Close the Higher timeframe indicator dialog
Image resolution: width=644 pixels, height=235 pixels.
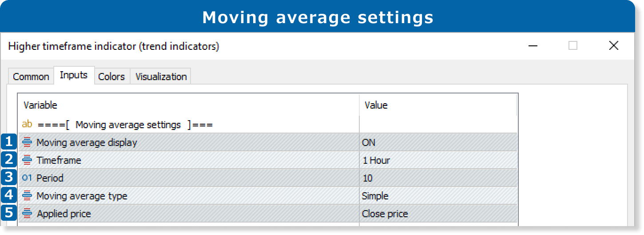[613, 45]
